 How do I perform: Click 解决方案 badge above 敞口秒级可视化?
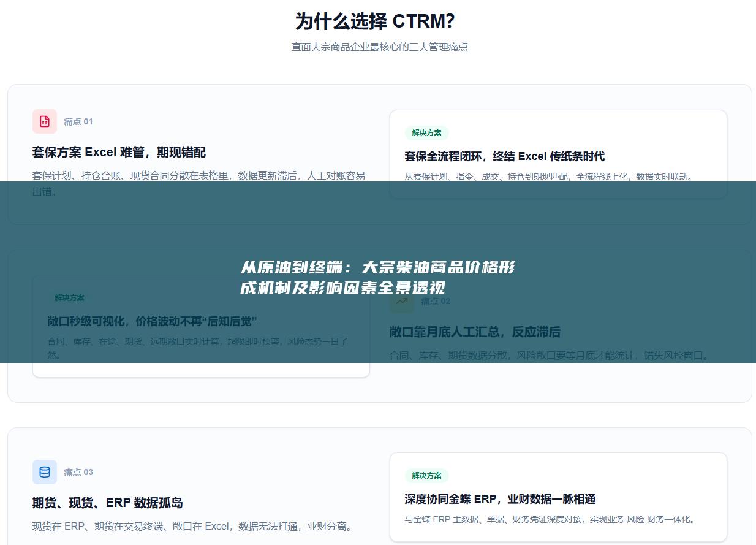pyautogui.click(x=70, y=297)
